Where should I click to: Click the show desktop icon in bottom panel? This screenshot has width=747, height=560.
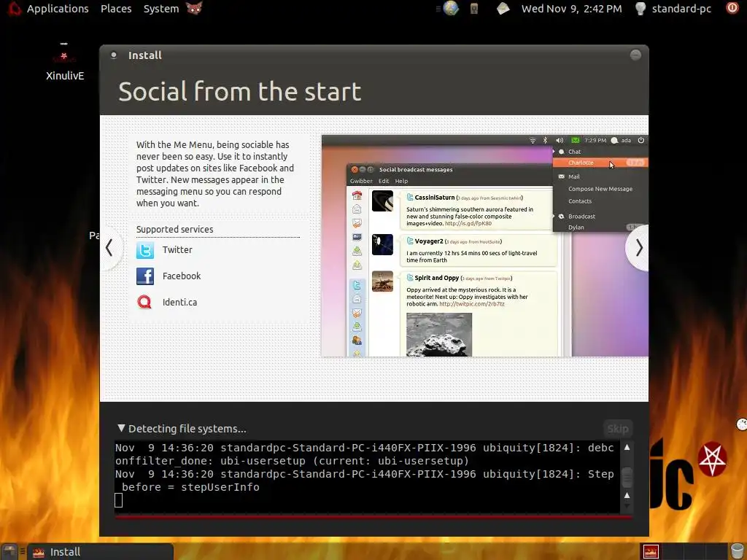click(9, 552)
